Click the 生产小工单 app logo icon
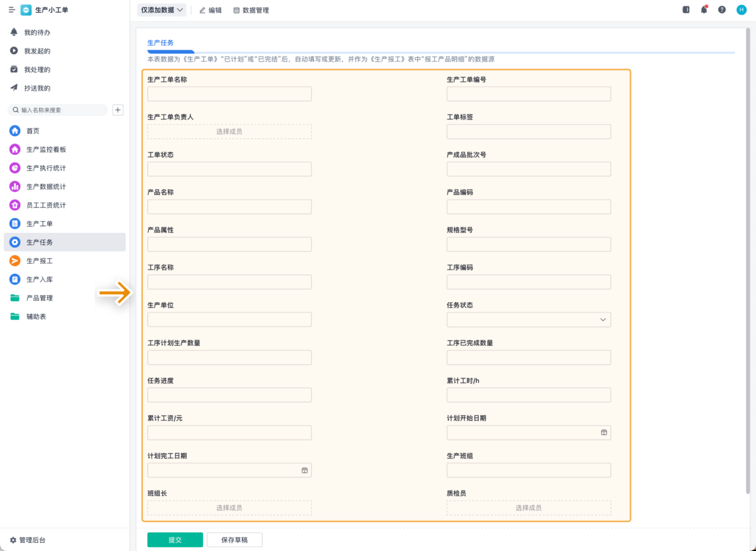The height and width of the screenshot is (551, 756). (26, 10)
